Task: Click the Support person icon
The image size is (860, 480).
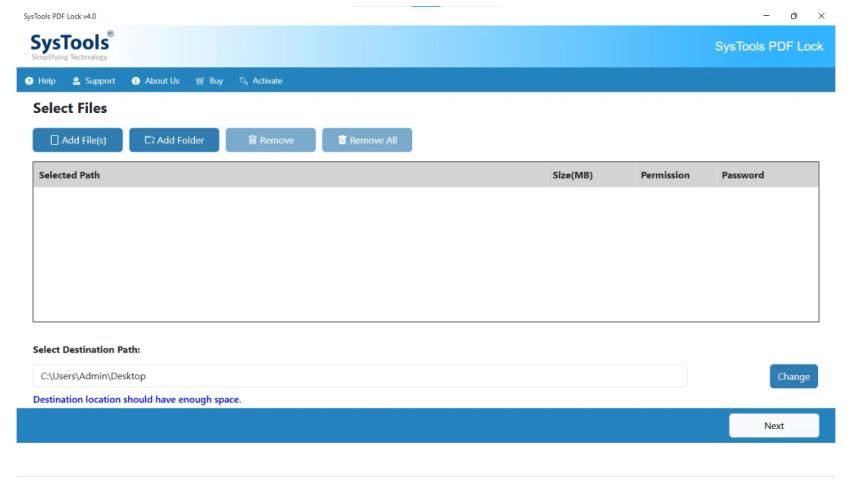Action: (x=77, y=81)
